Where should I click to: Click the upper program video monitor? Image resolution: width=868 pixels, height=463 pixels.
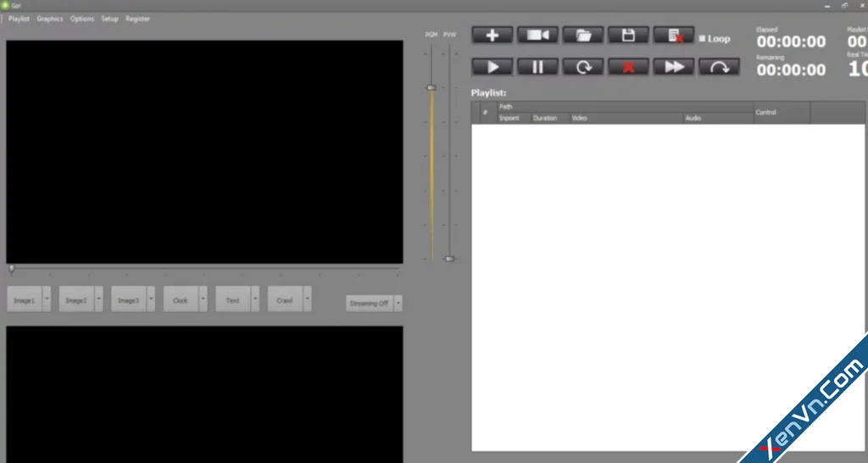204,152
